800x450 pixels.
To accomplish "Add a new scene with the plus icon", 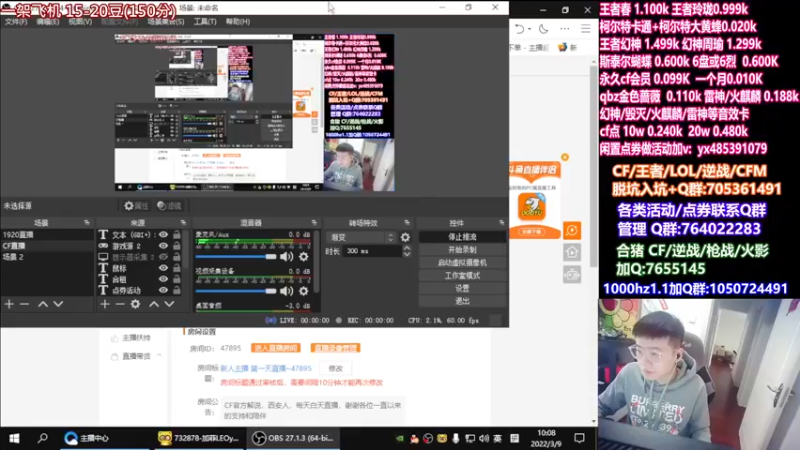I will pyautogui.click(x=9, y=304).
